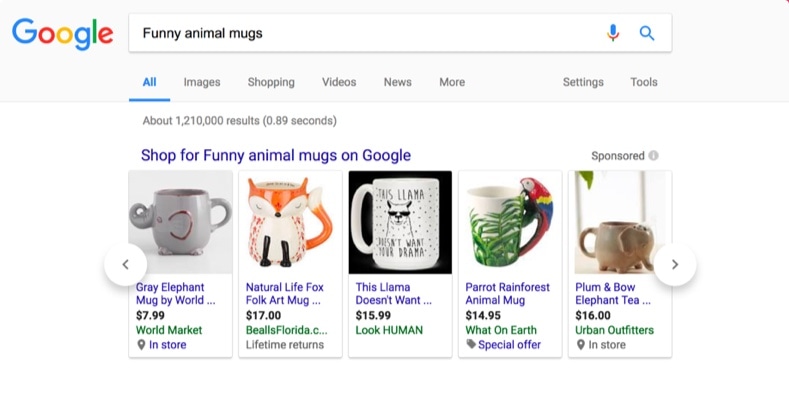Open the Gray Elephant Mug product link
Viewport: 789px width, 412px height.
click(x=175, y=294)
